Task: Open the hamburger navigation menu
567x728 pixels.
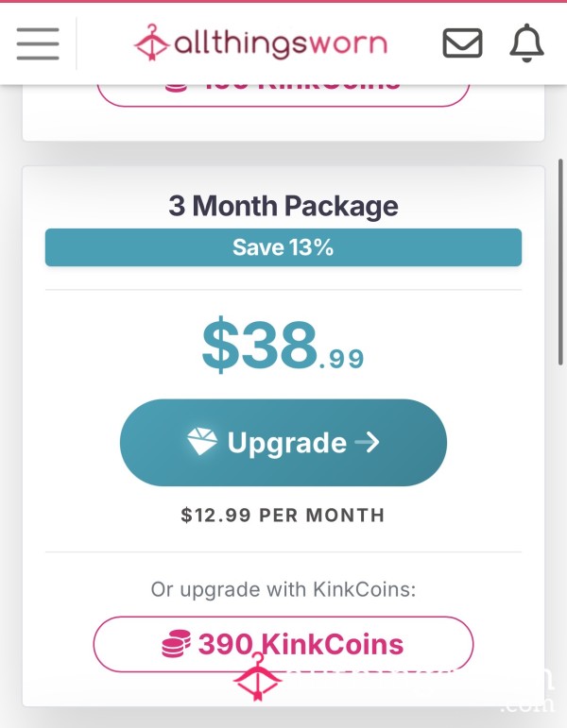Action: tap(38, 43)
